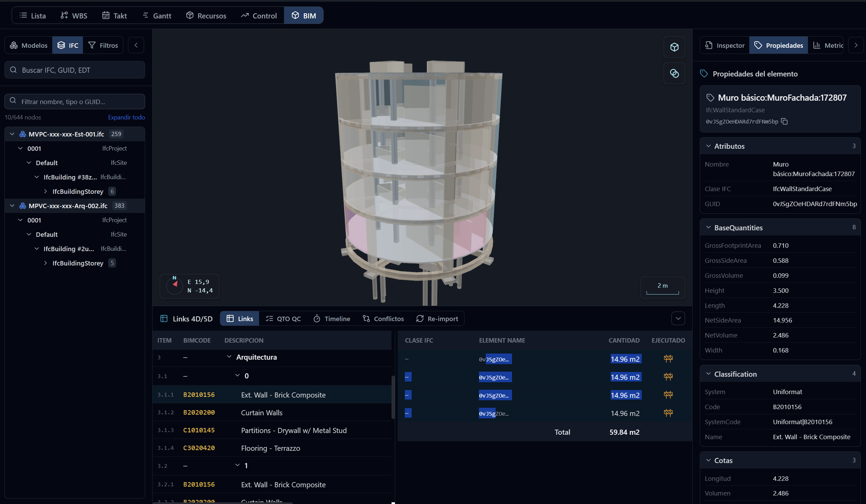Viewport: 866px width, 504px height.
Task: Select the BIM tab
Action: pyautogui.click(x=304, y=15)
